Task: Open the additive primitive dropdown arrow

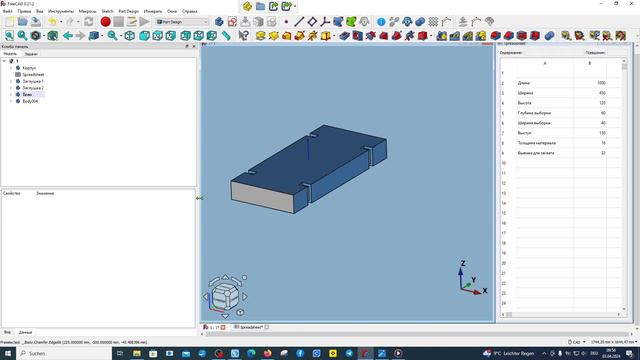Action: click(x=334, y=36)
